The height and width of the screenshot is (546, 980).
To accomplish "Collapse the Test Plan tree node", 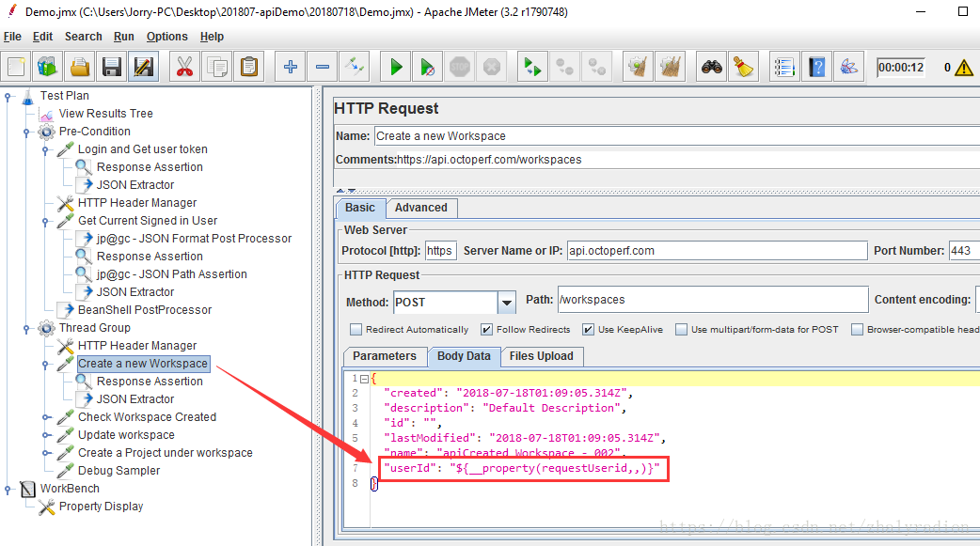I will [8, 96].
